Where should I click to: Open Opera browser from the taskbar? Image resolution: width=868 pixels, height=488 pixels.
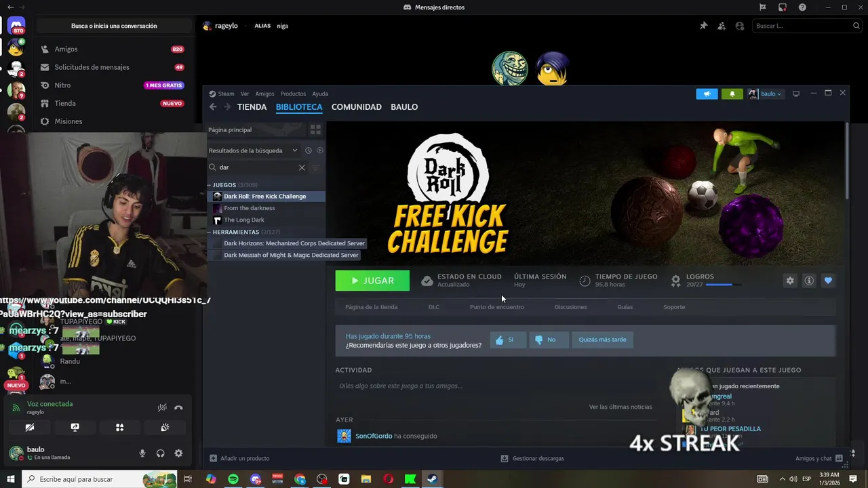389,479
